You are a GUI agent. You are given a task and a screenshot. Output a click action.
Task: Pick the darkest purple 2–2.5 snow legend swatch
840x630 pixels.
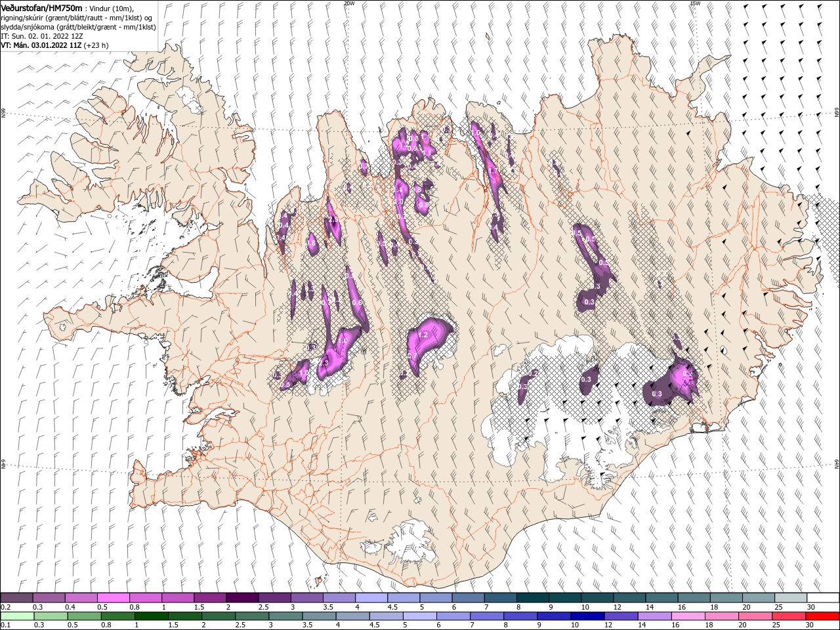[242, 598]
